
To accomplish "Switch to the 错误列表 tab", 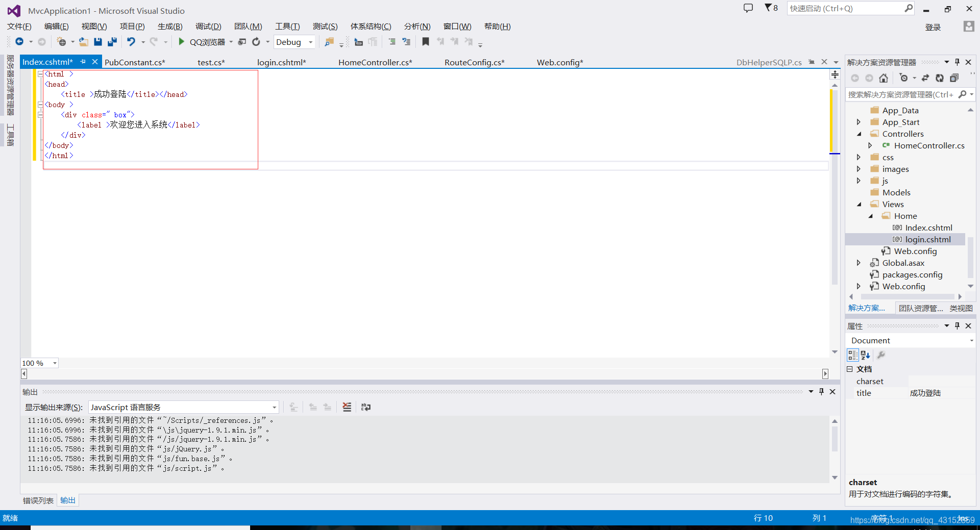I will 38,500.
